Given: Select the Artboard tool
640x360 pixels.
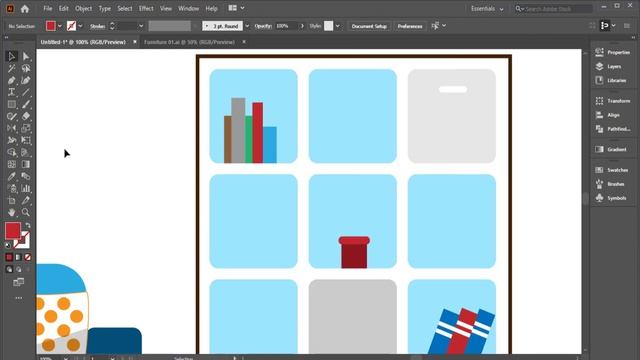Looking at the screenshot, I should pyautogui.click(x=11, y=200).
